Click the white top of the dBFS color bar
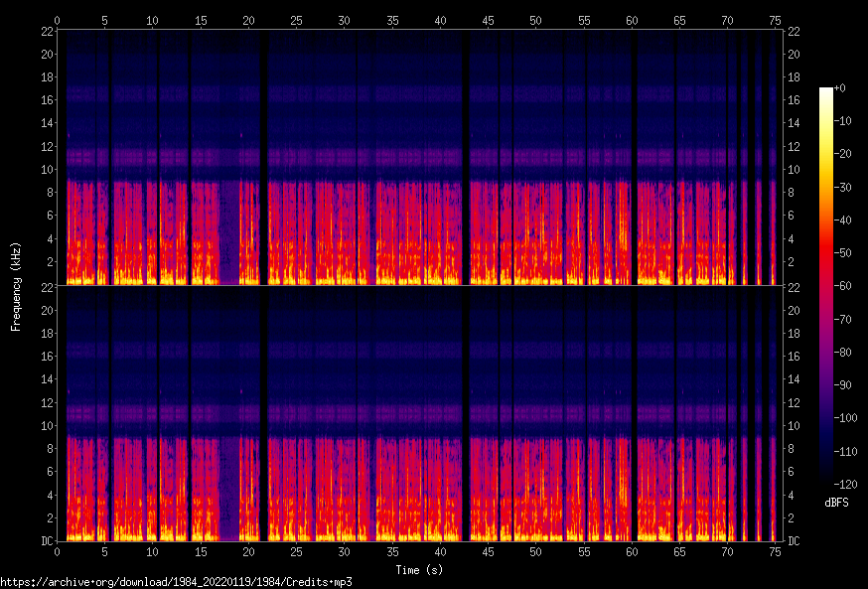 (x=826, y=92)
